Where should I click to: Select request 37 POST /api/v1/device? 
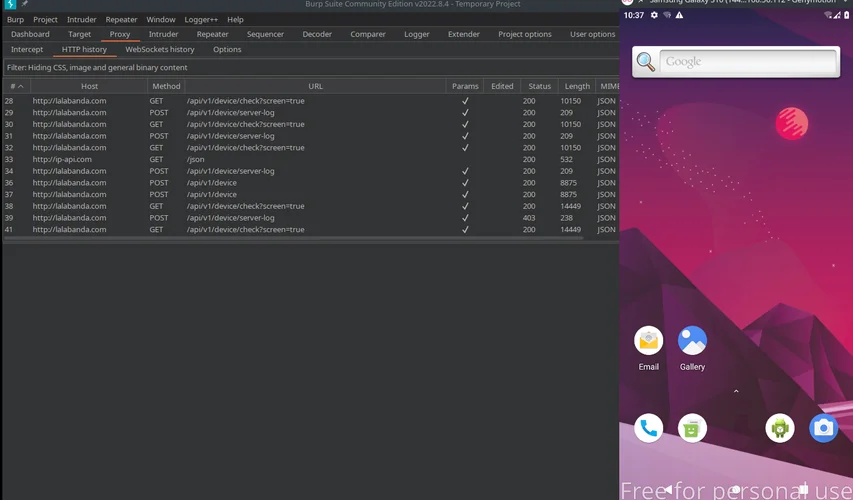click(x=311, y=194)
